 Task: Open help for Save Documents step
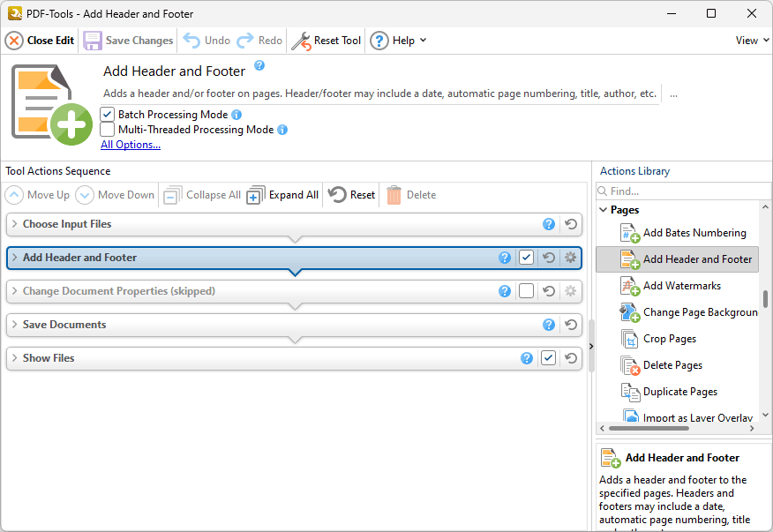point(549,325)
